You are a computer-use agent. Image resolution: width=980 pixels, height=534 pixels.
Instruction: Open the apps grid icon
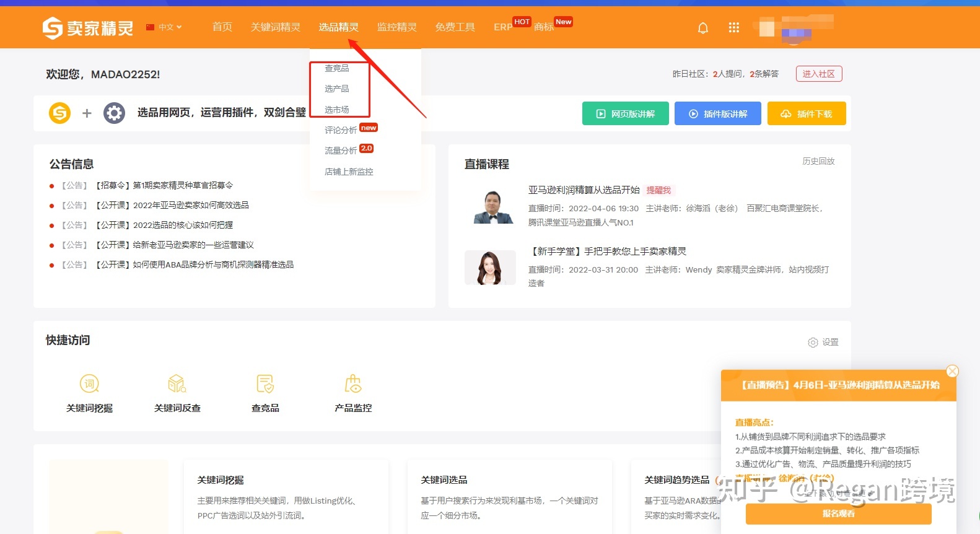click(734, 27)
